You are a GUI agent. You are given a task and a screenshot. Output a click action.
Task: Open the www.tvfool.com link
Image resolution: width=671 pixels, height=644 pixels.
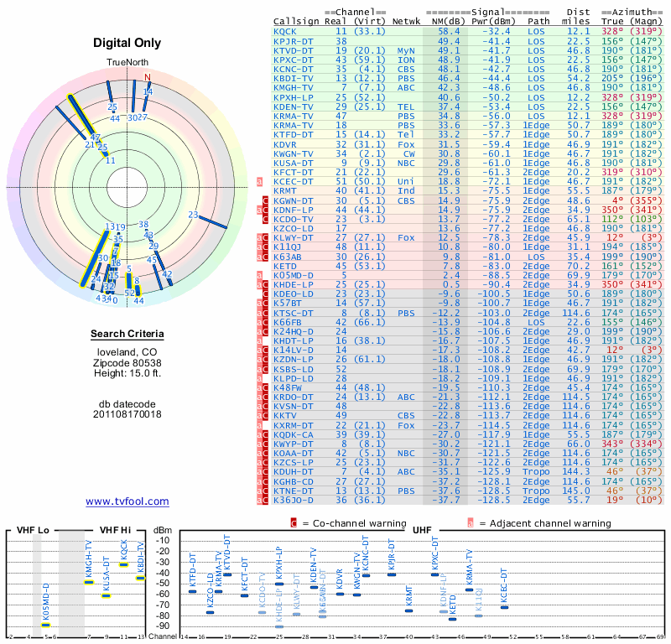click(127, 501)
